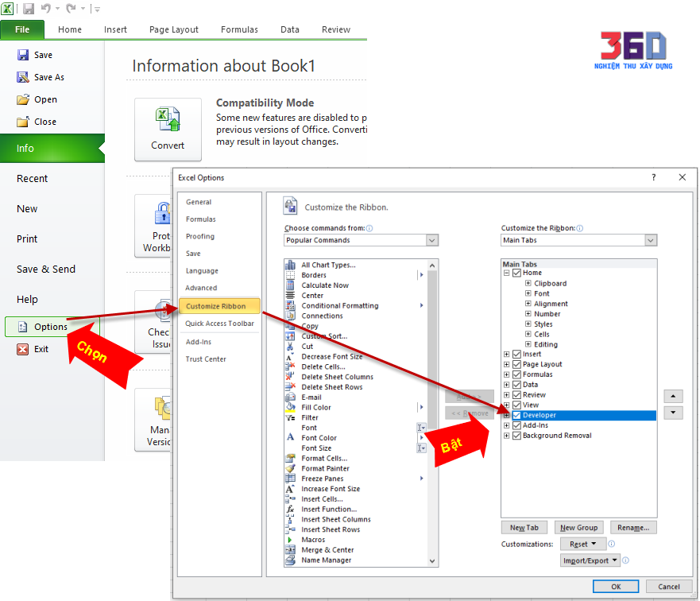Viewport: 700px width, 601px height.
Task: Toggle the Add-Ins tab checkbox
Action: [517, 425]
